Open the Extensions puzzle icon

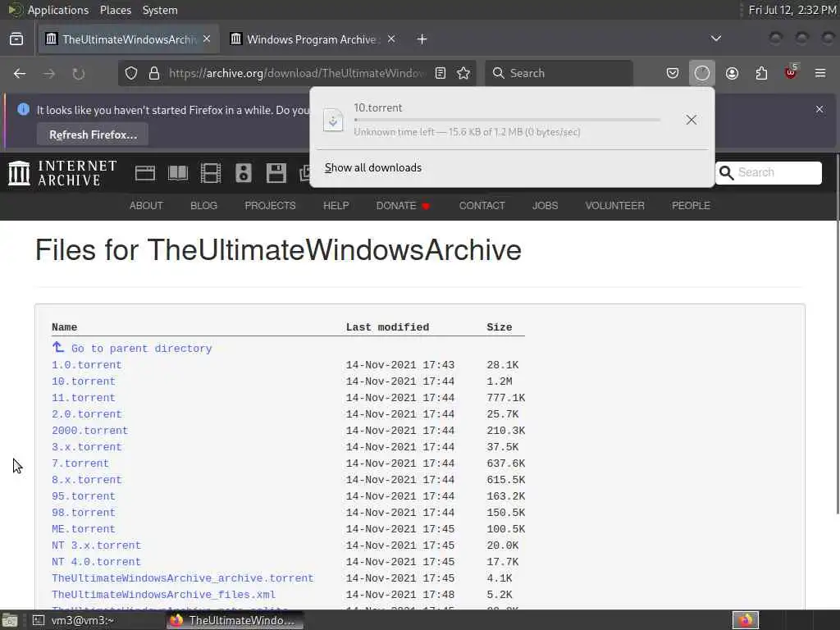tap(761, 73)
